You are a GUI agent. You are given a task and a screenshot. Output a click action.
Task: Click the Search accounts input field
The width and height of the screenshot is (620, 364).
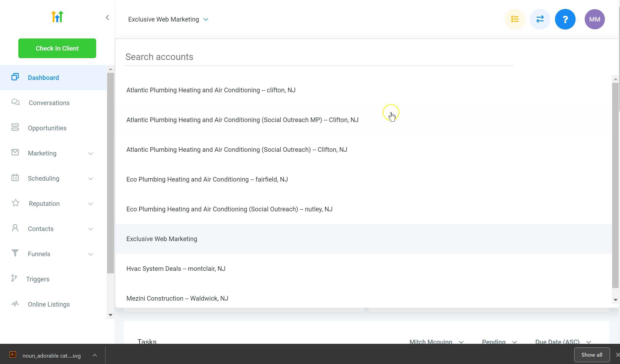pos(319,57)
